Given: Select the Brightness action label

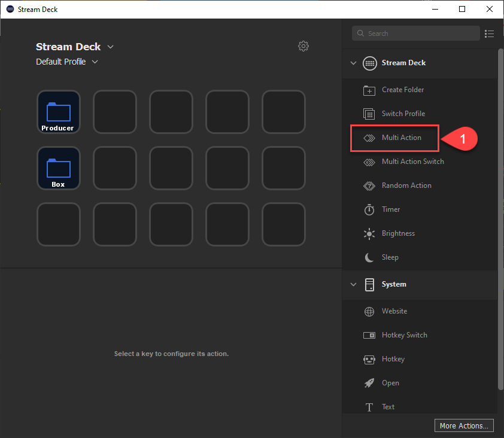Looking at the screenshot, I should (x=398, y=233).
